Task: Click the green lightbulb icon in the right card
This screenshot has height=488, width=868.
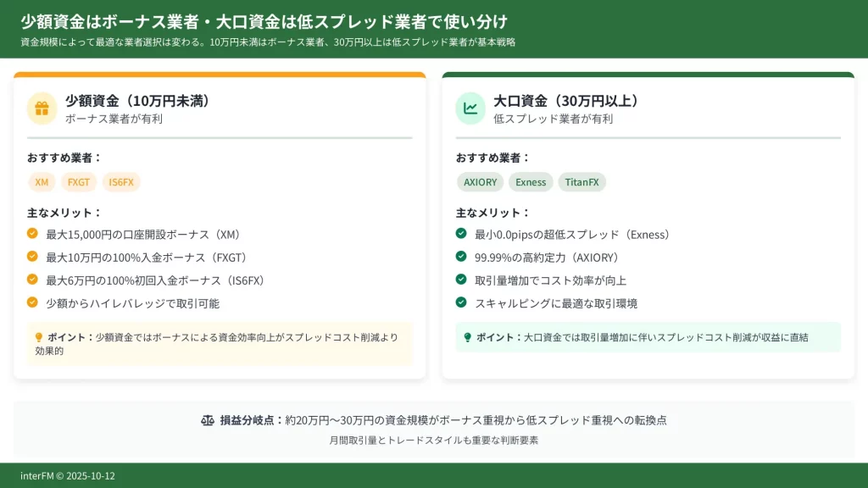Action: click(467, 337)
